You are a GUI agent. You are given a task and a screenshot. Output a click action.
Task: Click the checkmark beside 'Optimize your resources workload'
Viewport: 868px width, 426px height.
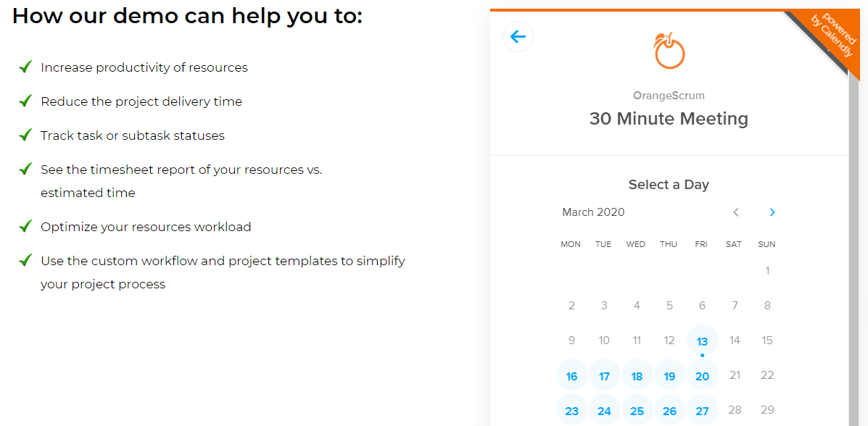tap(25, 227)
